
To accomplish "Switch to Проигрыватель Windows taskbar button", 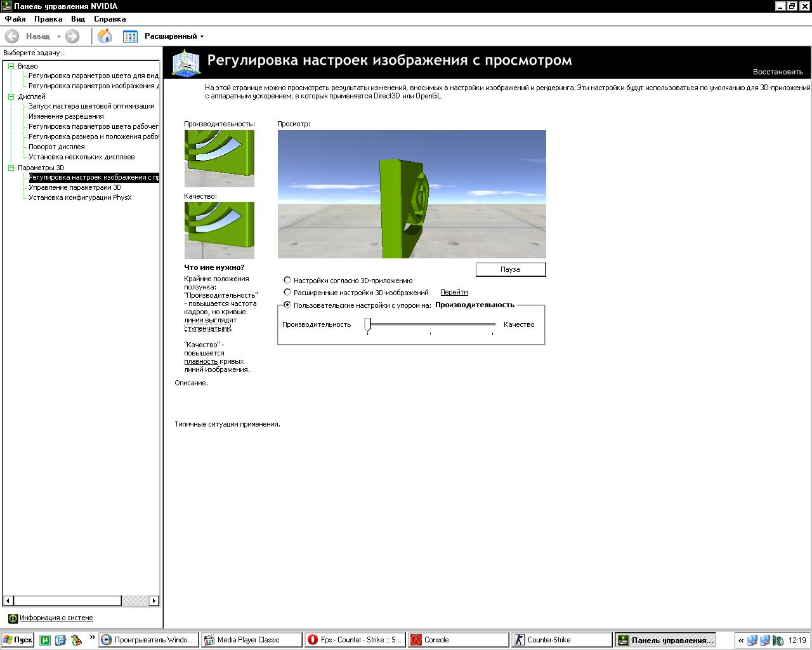I will 149,640.
